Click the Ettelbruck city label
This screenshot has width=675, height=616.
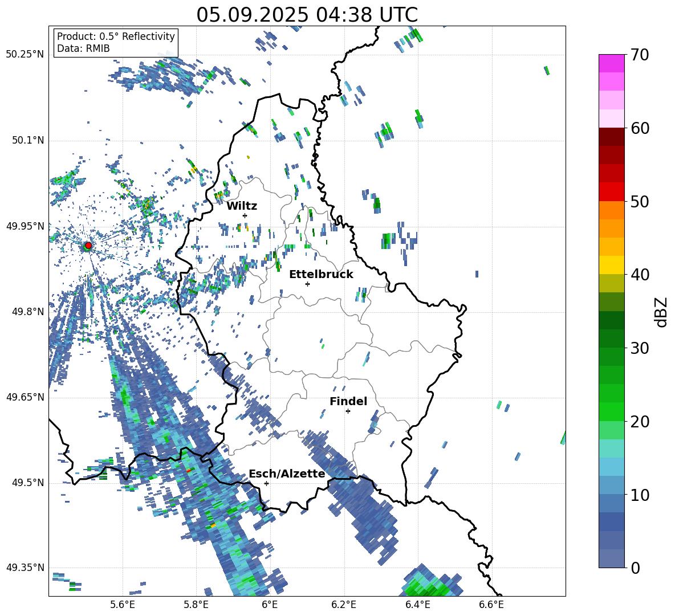coord(321,275)
